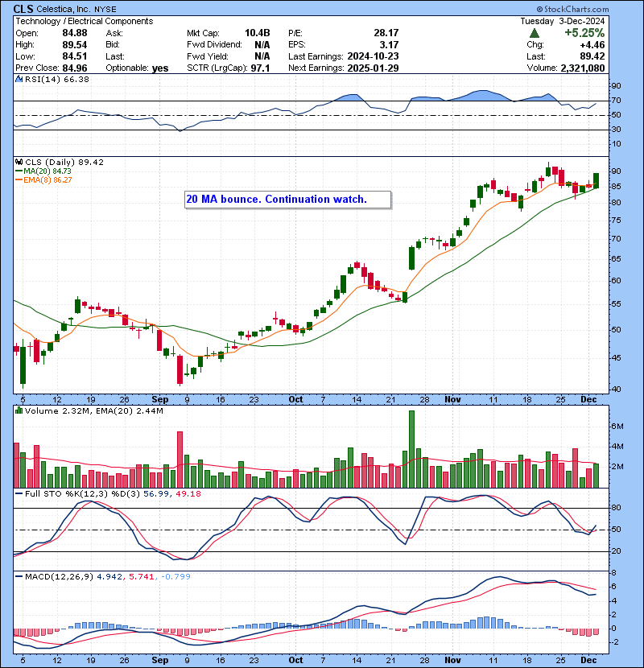The height and width of the screenshot is (668, 644).
Task: Click the Open value 84.88
Action: tap(75, 33)
